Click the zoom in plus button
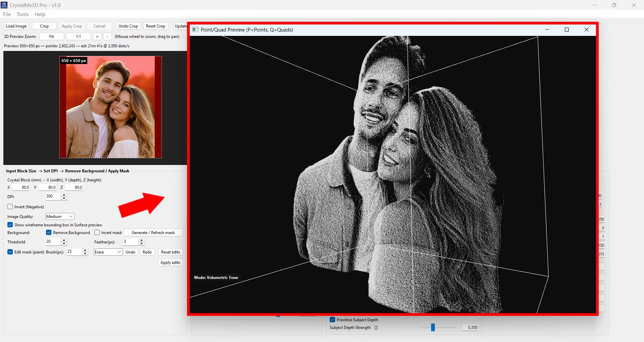Viewport: 644px width, 342px height. 97,37
